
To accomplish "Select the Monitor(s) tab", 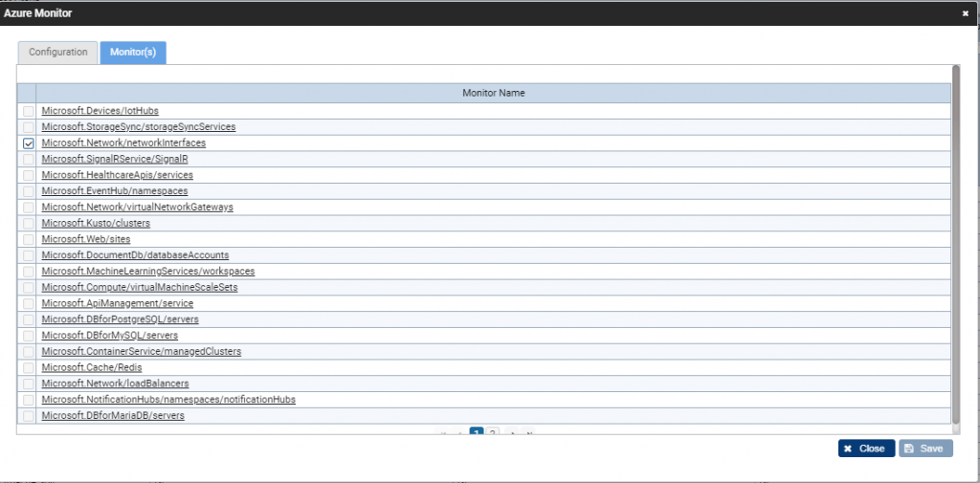I will pos(133,53).
